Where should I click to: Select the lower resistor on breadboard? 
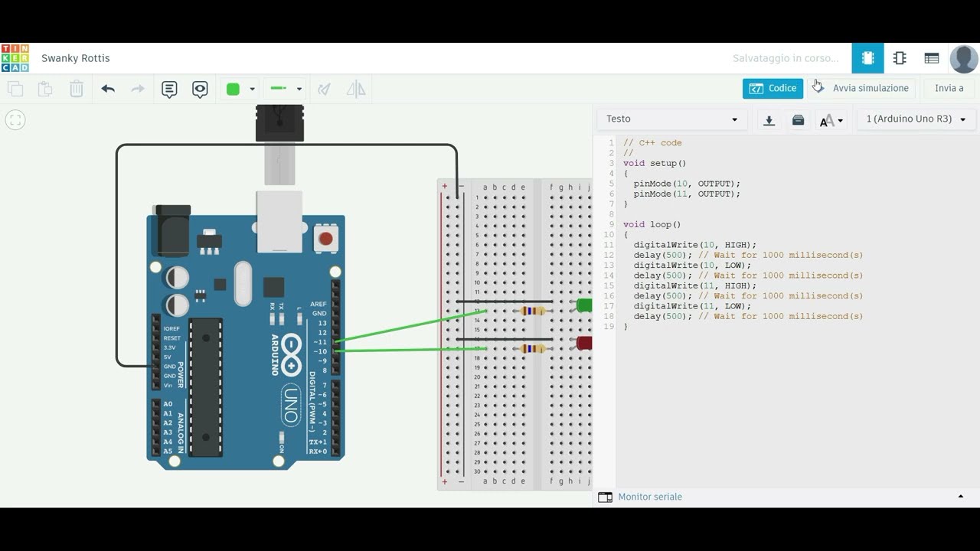[533, 348]
